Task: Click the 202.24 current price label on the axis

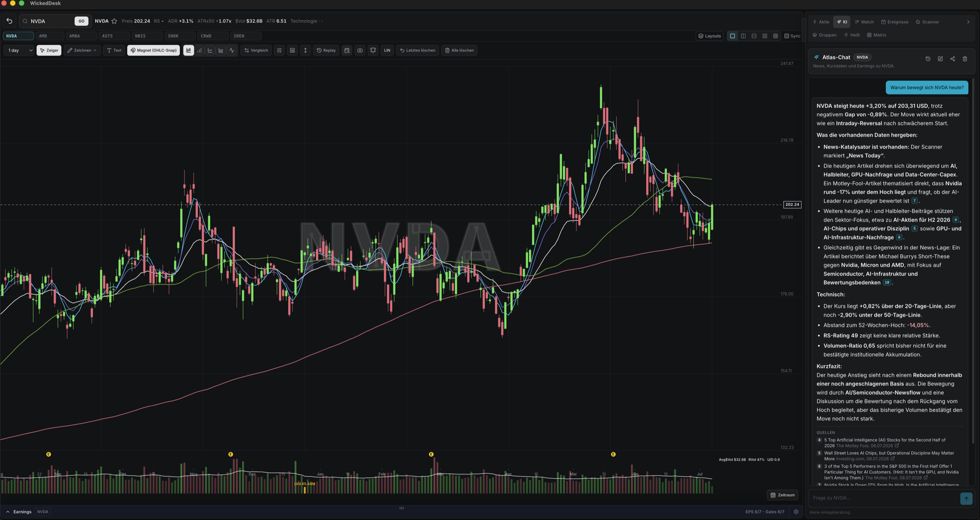Action: pos(792,204)
